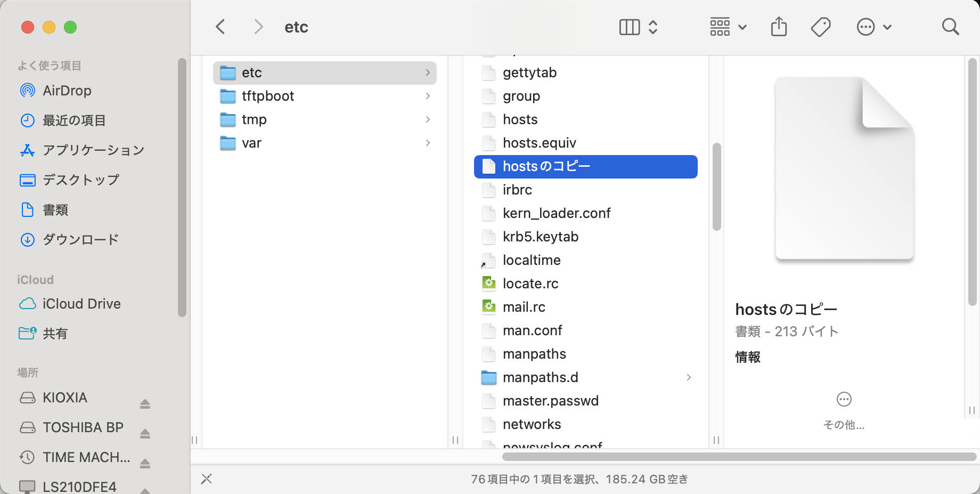Viewport: 980px width, 494px height.
Task: Select the column view icon
Action: click(628, 26)
